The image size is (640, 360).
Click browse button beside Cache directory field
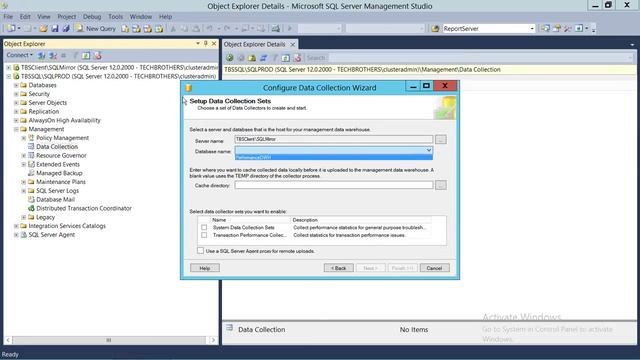[x=440, y=185]
